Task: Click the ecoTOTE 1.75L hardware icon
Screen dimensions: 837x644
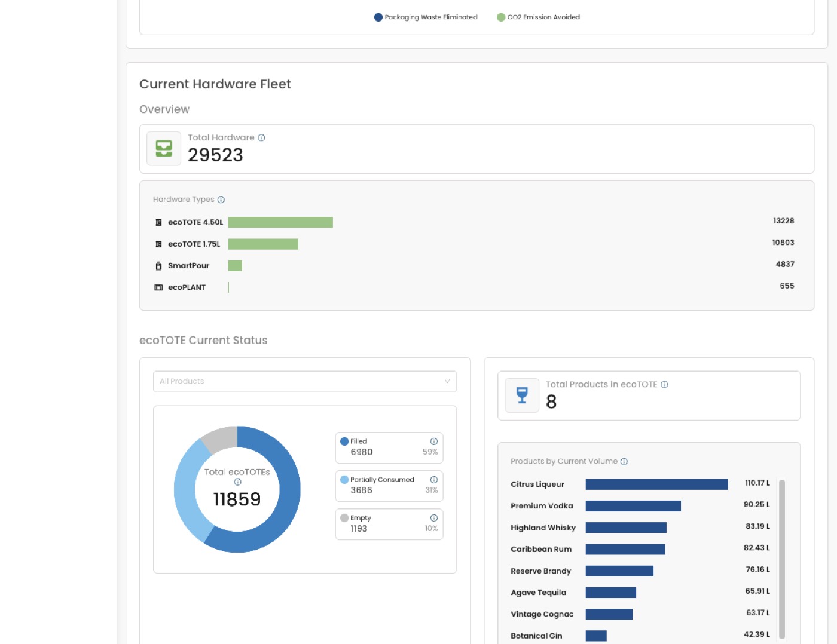Action: (158, 244)
